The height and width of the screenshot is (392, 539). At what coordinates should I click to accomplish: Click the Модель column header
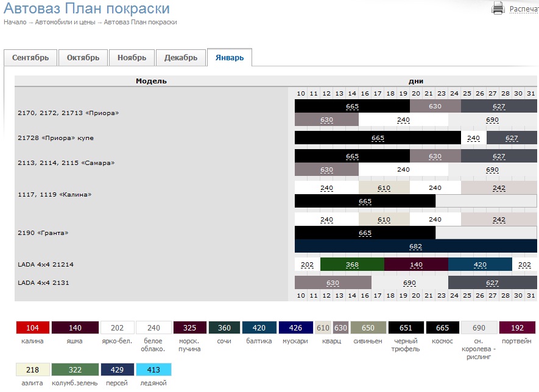tap(151, 81)
